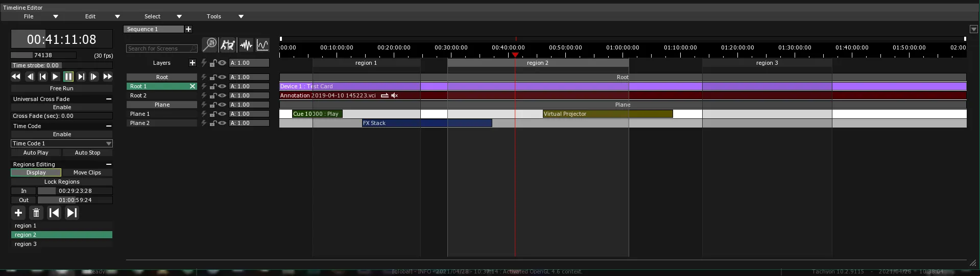Click muted speaker icon on Annotation clip
Screen dimensions: 980x276
[394, 95]
